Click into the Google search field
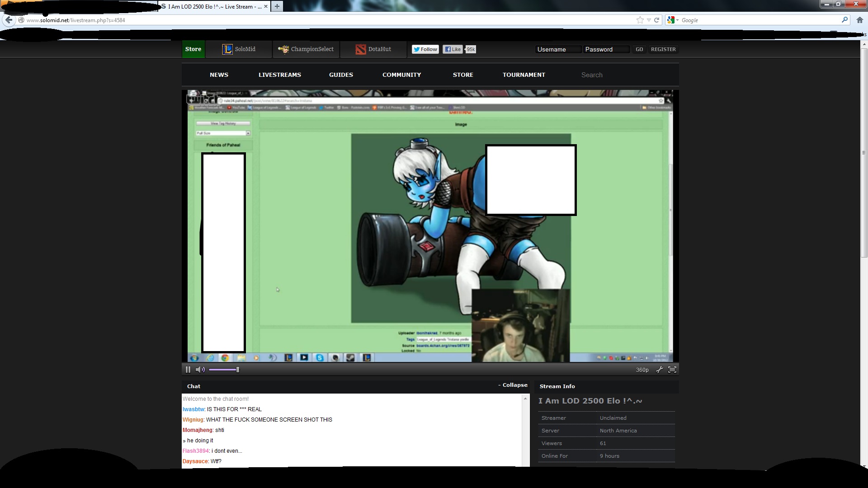868x488 pixels. pyautogui.click(x=759, y=20)
